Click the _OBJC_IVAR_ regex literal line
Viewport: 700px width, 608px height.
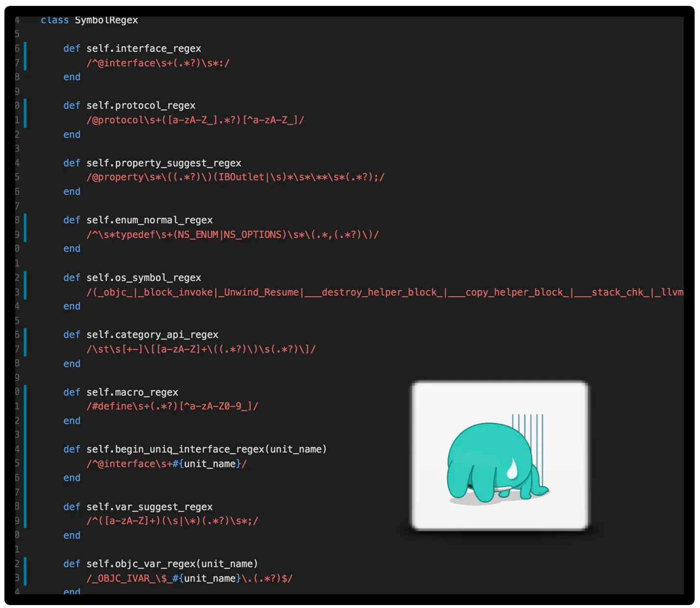click(190, 579)
